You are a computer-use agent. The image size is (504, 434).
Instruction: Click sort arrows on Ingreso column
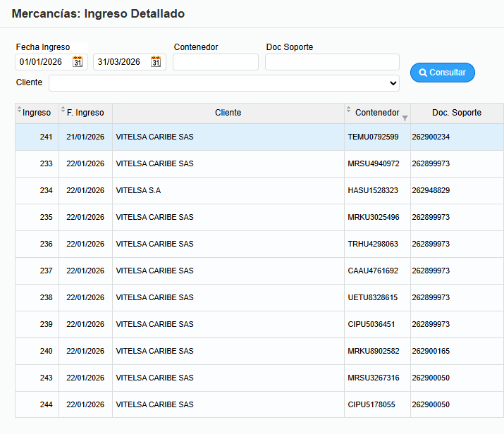[20, 111]
